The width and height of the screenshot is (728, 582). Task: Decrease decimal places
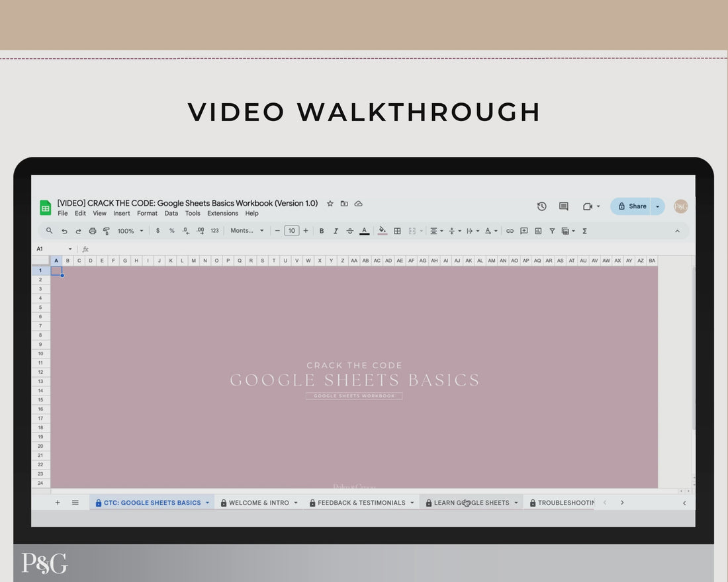tap(186, 231)
